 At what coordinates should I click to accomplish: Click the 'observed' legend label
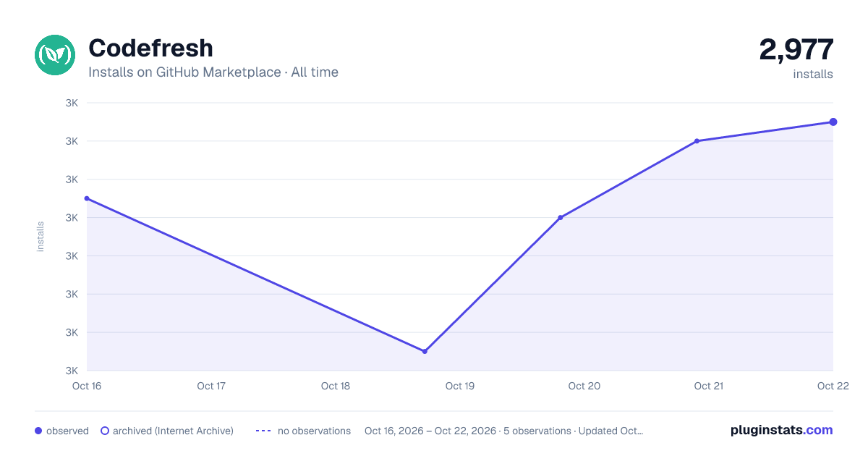click(x=67, y=431)
